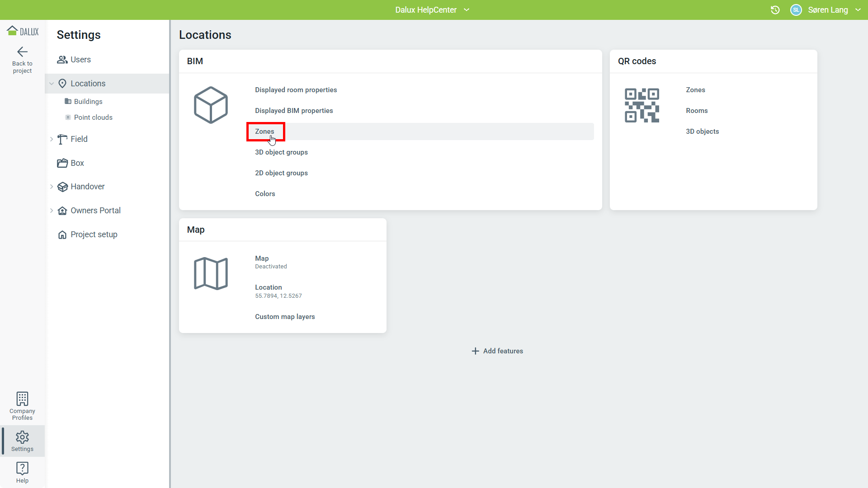The height and width of the screenshot is (488, 868).
Task: Open the history clock icon
Action: [775, 10]
